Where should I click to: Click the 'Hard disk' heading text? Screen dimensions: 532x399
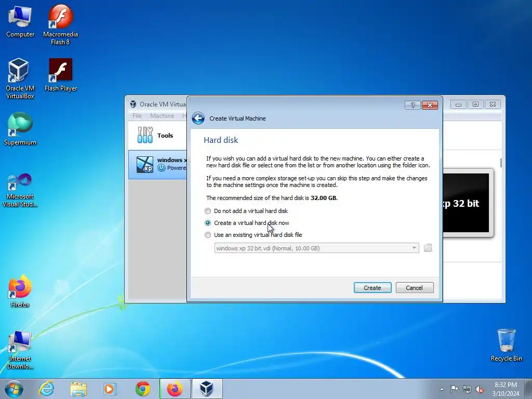(x=221, y=140)
